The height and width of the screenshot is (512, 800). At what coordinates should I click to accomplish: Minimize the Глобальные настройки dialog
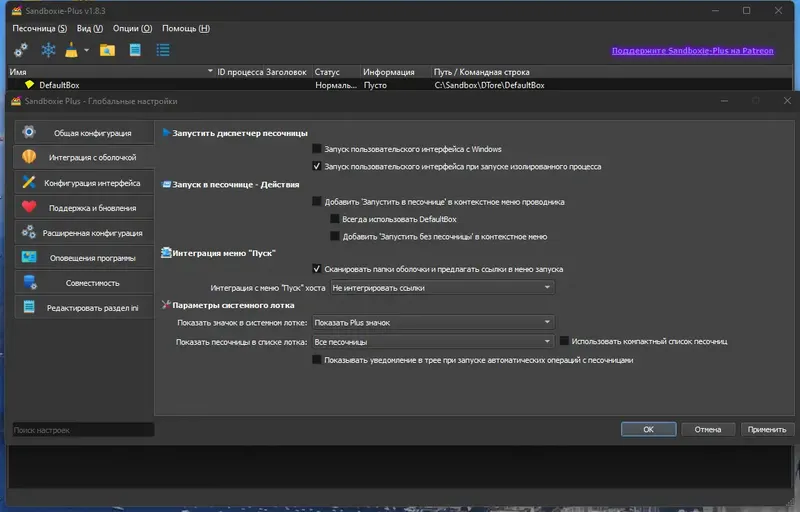tap(724, 101)
